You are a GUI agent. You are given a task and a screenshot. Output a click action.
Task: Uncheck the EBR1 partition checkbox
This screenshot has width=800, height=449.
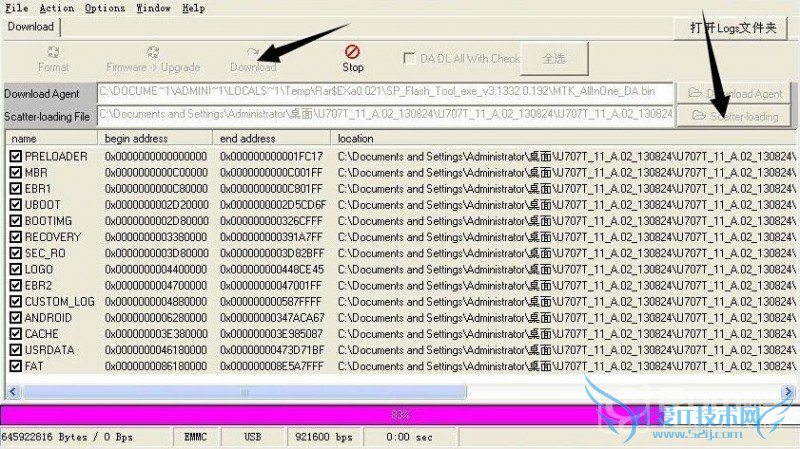tap(15, 188)
